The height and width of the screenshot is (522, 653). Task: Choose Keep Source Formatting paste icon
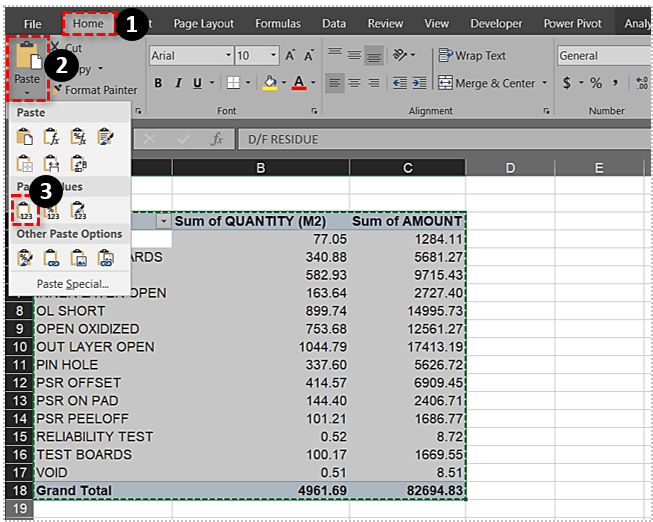click(x=106, y=137)
